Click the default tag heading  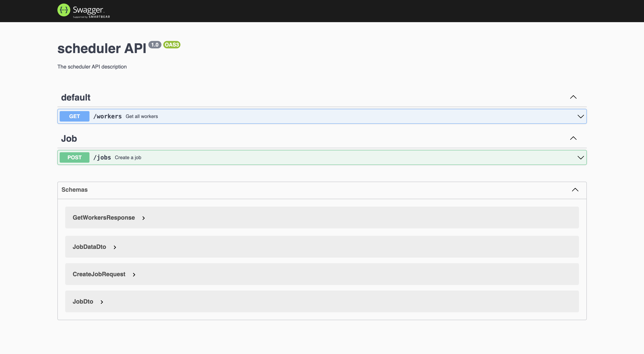76,97
